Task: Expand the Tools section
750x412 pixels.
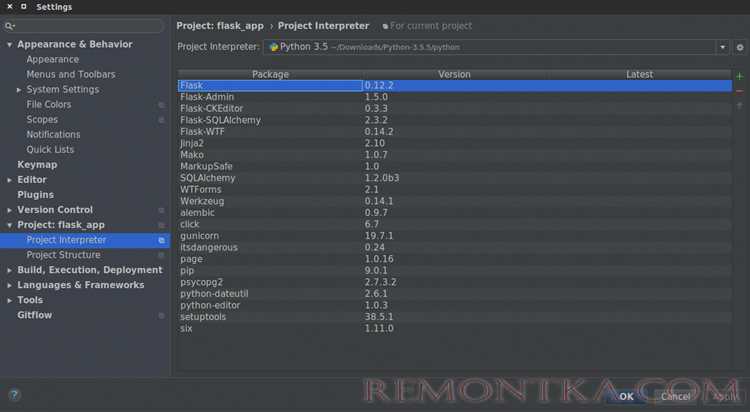Action: coord(9,301)
